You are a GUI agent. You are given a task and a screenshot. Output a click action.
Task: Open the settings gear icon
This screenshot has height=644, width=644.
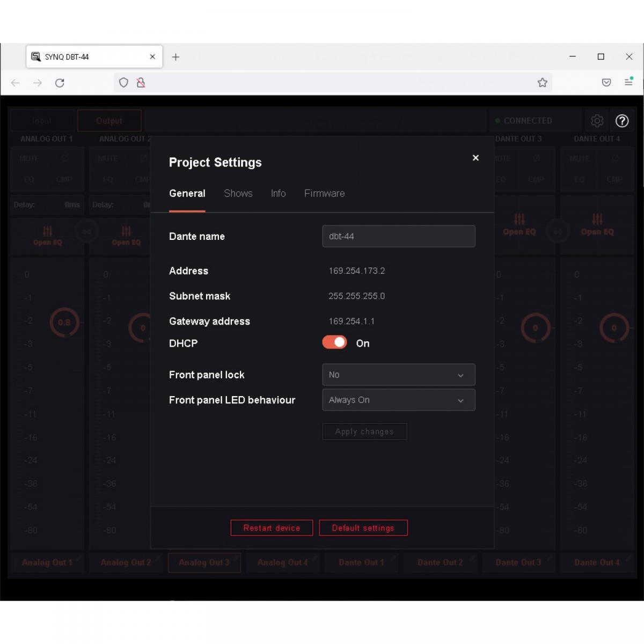(597, 121)
